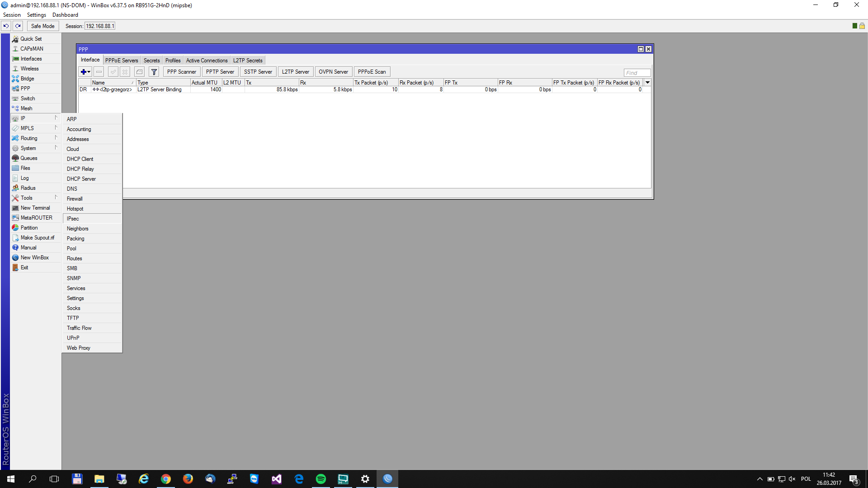Click the Session address field
Image resolution: width=868 pixels, height=488 pixels.
click(x=100, y=26)
